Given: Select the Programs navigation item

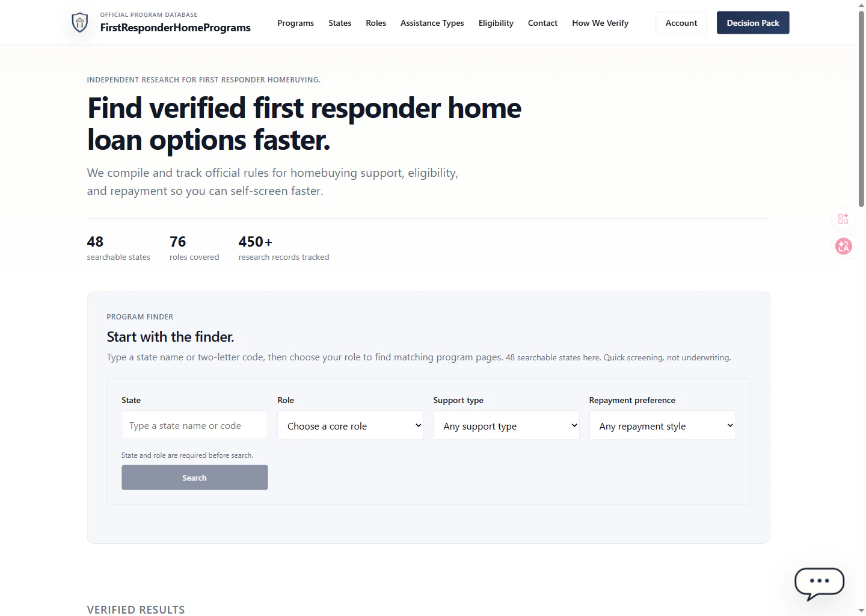Looking at the screenshot, I should tap(295, 23).
